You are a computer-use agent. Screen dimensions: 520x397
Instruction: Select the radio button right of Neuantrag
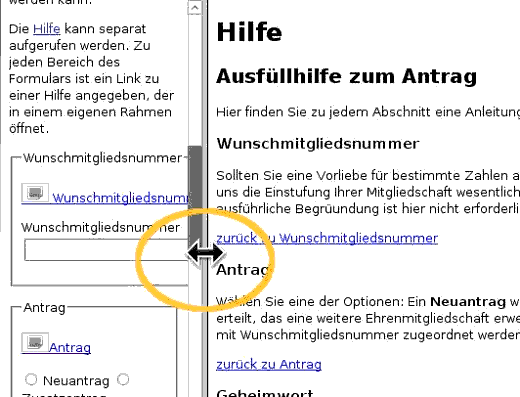pyautogui.click(x=123, y=379)
